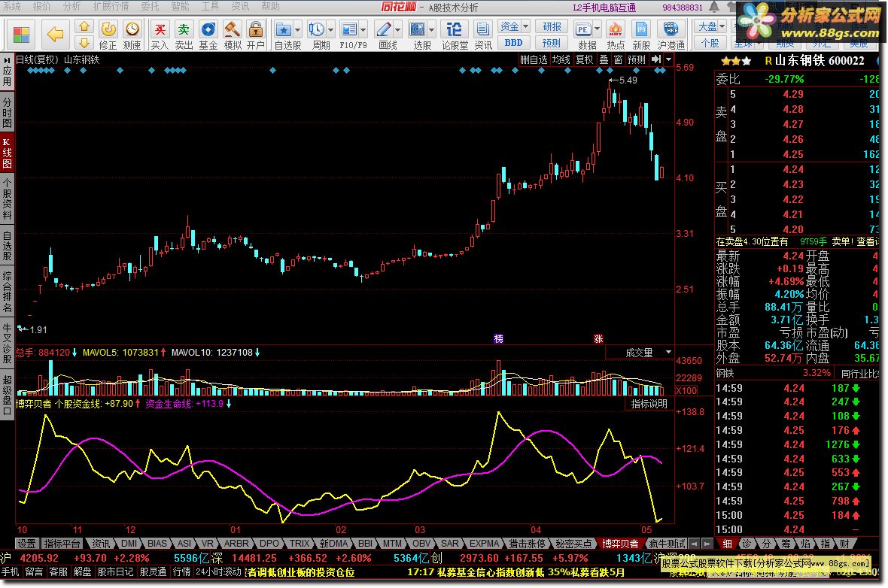
Task: Open the chart header options dropdown arrow
Action: (669, 59)
